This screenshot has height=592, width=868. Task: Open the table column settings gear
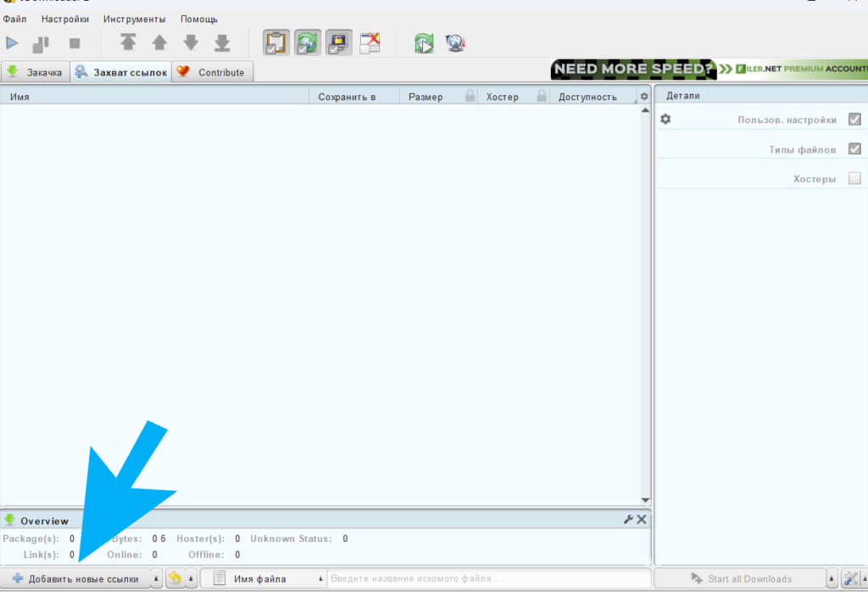pyautogui.click(x=644, y=97)
